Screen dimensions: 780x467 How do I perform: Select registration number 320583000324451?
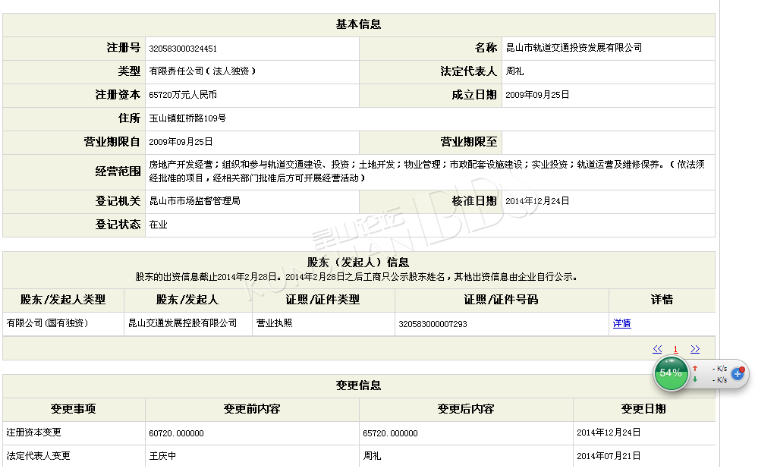[183, 49]
